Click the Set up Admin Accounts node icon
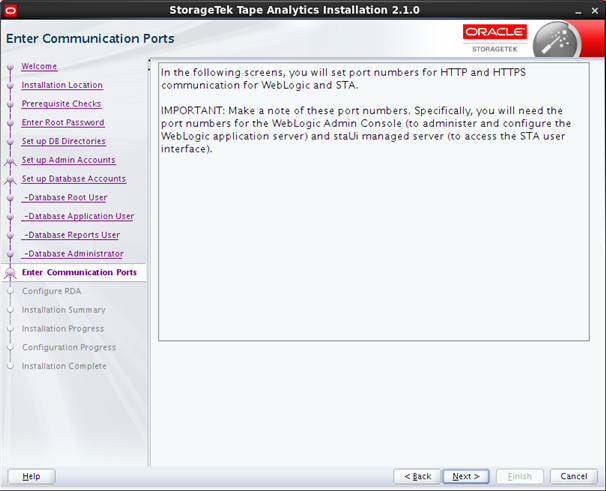Screen dimensions: 606x491 [10, 161]
